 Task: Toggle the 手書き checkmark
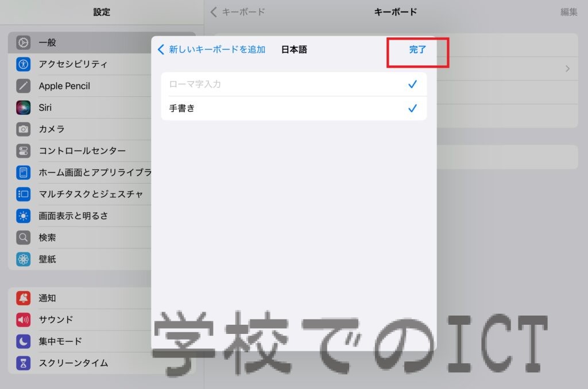click(x=412, y=108)
